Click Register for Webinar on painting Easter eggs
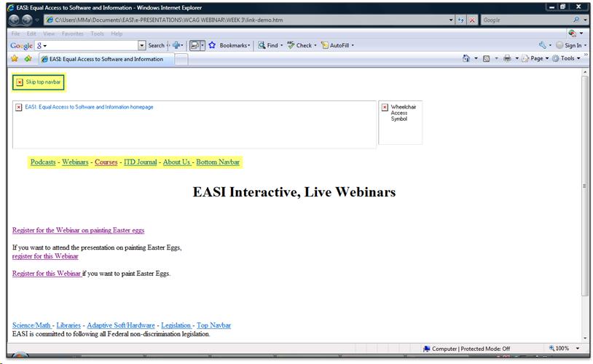 (x=78, y=230)
